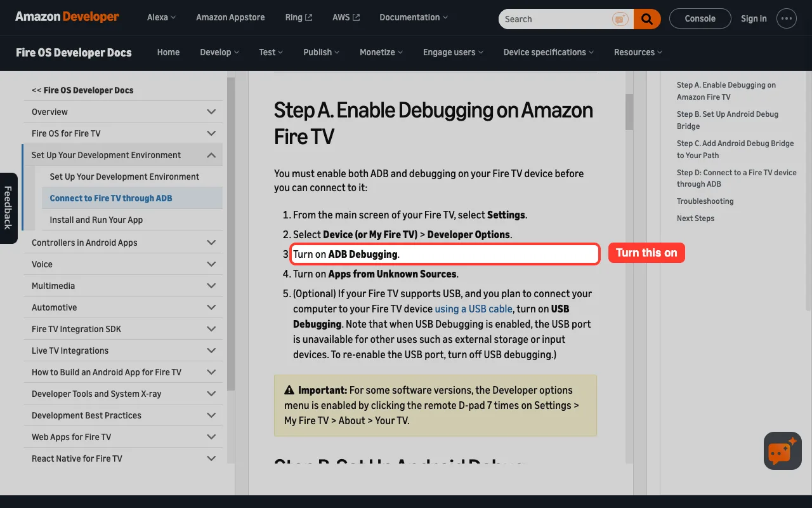The width and height of the screenshot is (812, 508).
Task: Expand the Overview sidebar section
Action: click(123, 112)
